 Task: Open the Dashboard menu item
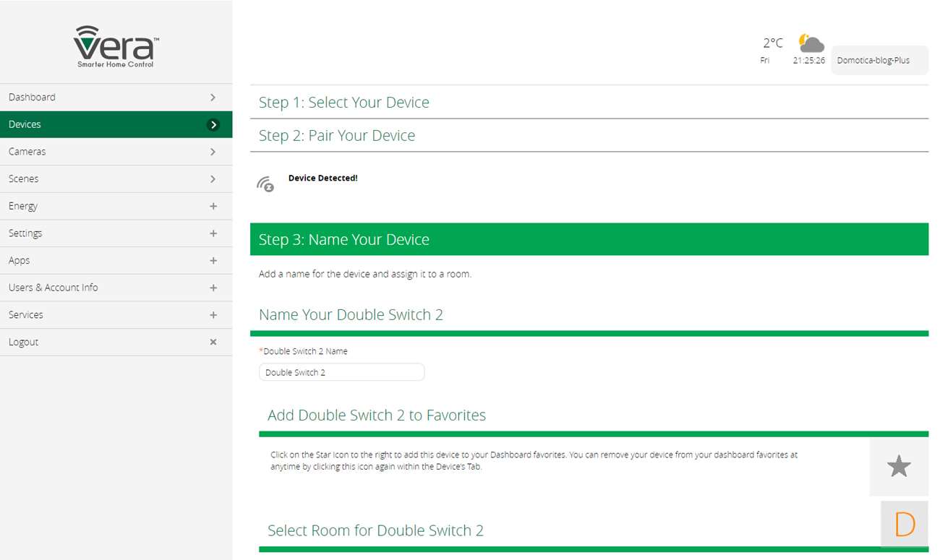[32, 97]
